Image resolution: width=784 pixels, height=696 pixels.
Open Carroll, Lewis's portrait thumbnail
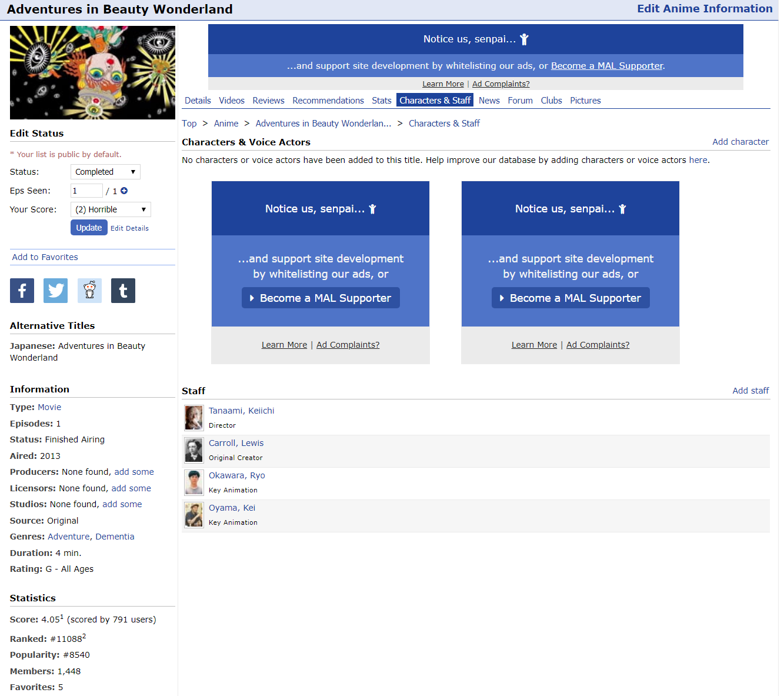[194, 450]
